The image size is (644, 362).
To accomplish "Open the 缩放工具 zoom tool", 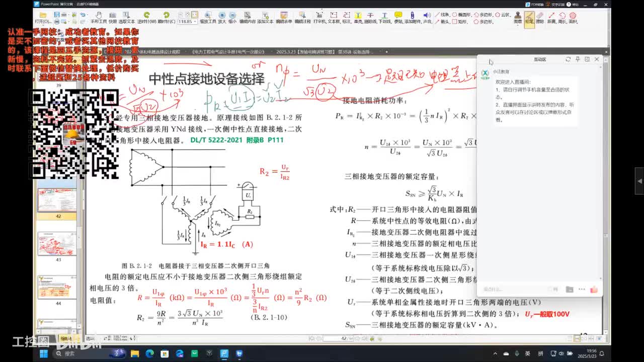I will pos(208,19).
